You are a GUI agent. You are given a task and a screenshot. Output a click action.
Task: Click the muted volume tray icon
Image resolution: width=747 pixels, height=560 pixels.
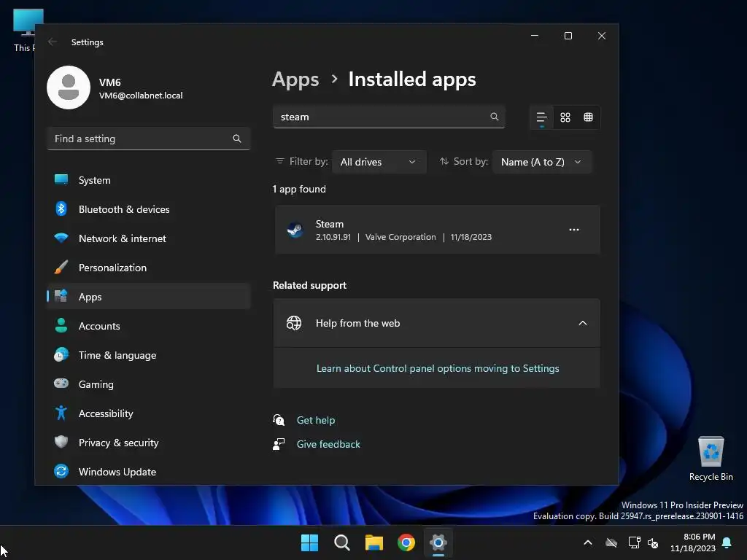pos(653,542)
